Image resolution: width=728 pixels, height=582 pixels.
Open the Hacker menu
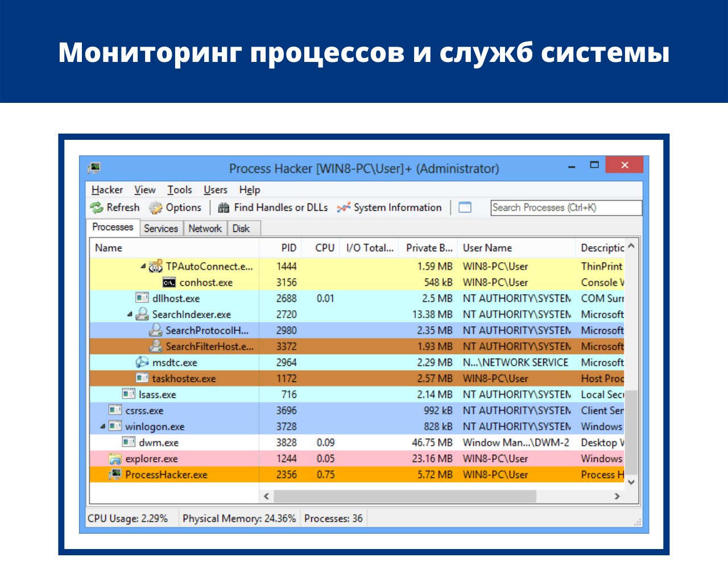click(x=107, y=190)
